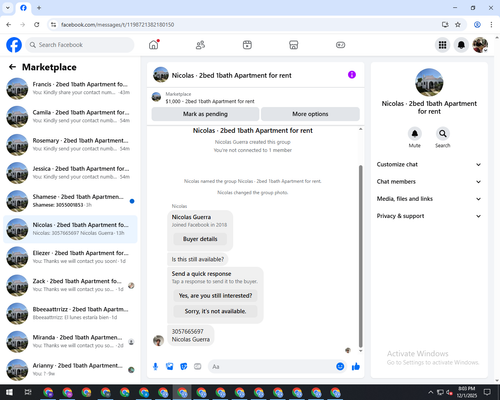Image resolution: width=500 pixels, height=400 pixels.
Task: Open the Marketplace storefront icon
Action: [x=294, y=45]
